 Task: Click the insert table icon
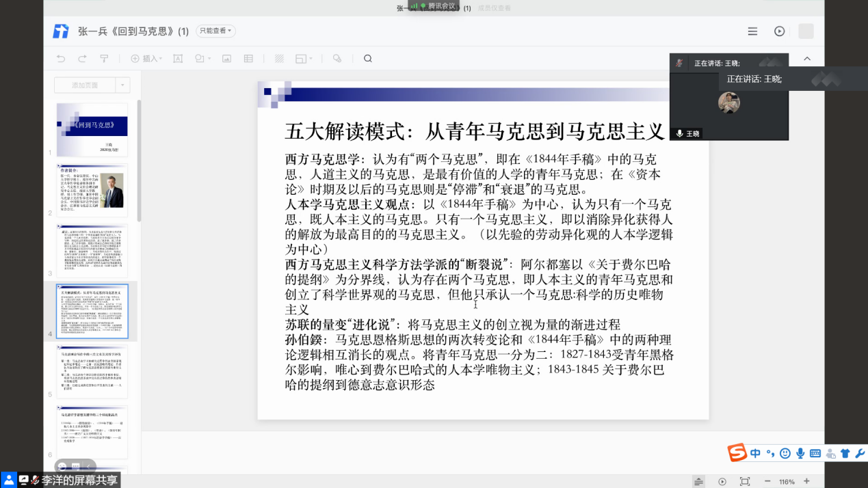click(x=248, y=59)
